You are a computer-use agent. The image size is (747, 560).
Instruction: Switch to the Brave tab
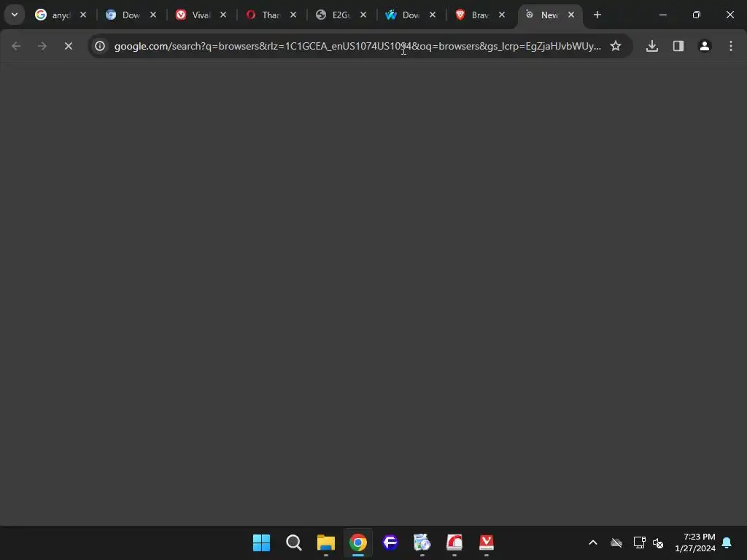tap(473, 15)
